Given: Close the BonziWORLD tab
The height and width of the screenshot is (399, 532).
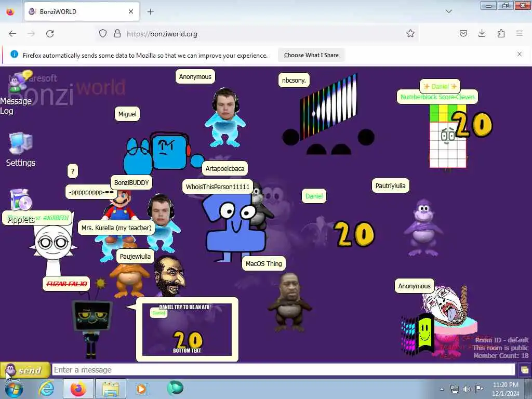Looking at the screenshot, I should (x=130, y=12).
